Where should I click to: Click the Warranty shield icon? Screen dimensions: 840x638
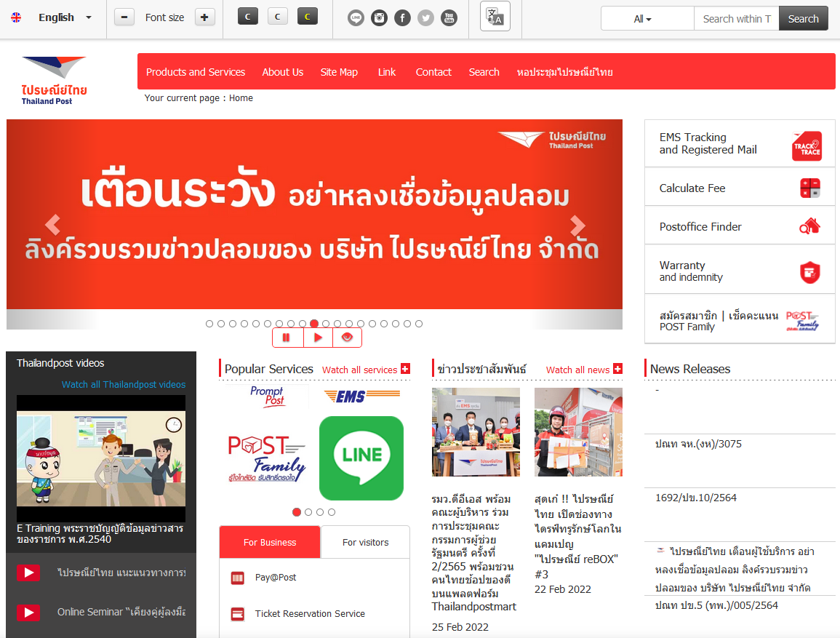point(810,272)
